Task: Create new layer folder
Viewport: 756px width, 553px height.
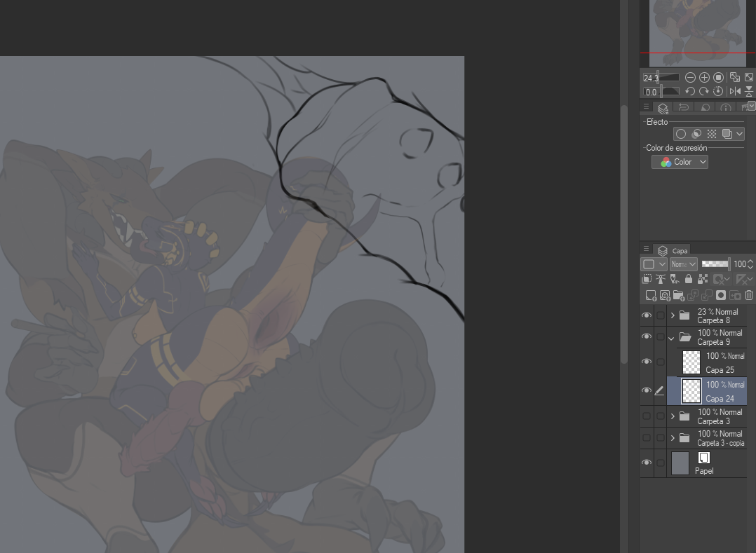Action: click(x=679, y=295)
